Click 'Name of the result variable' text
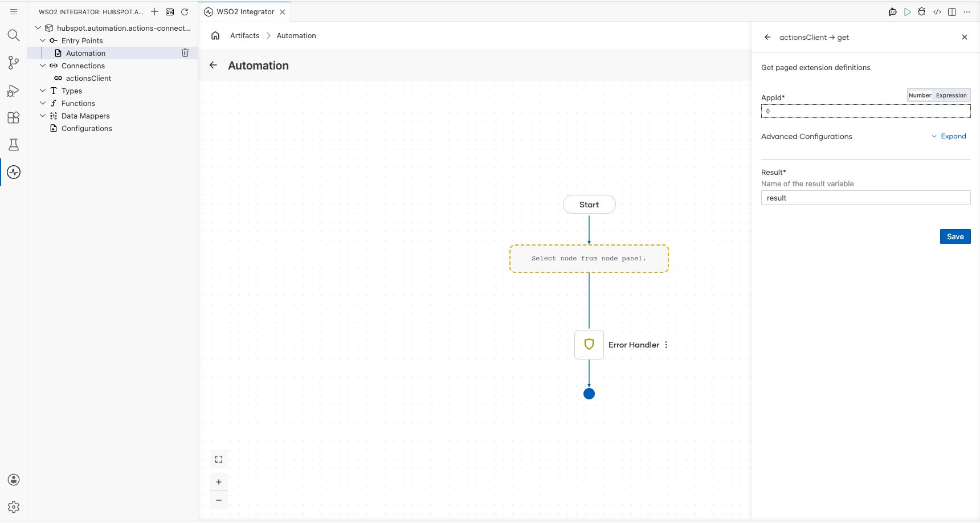 click(807, 183)
